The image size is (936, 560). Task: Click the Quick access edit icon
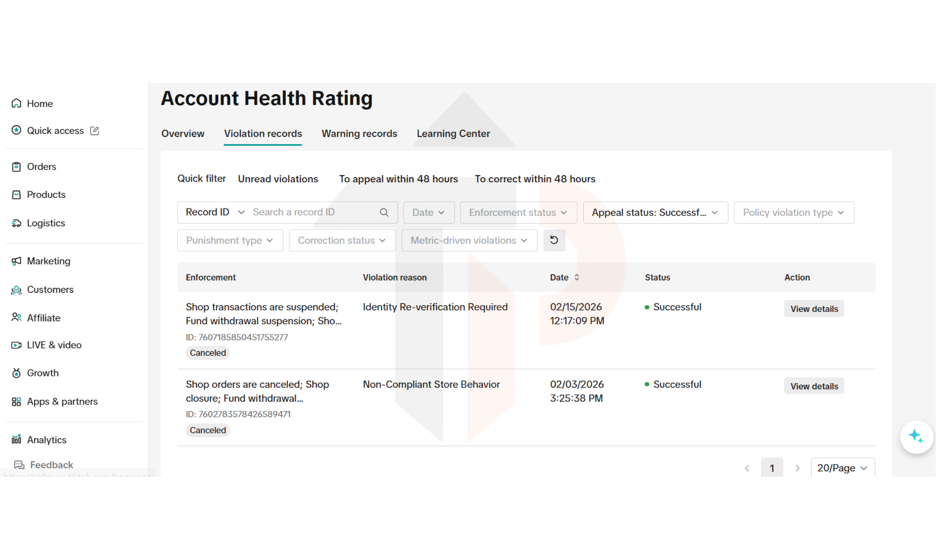[94, 131]
